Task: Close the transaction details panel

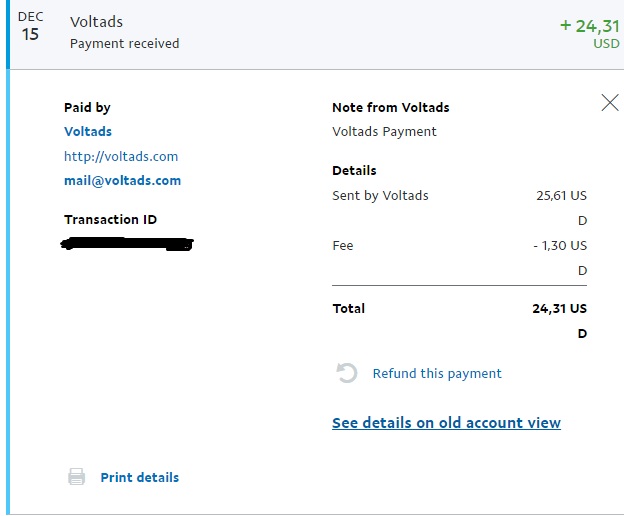Action: coord(609,102)
